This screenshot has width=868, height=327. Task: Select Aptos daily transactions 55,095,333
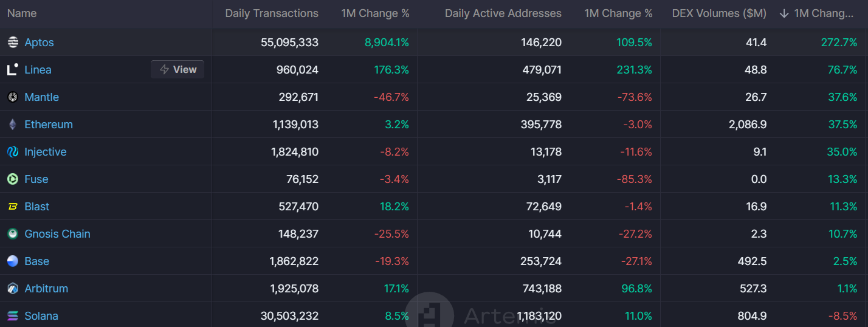tap(289, 43)
